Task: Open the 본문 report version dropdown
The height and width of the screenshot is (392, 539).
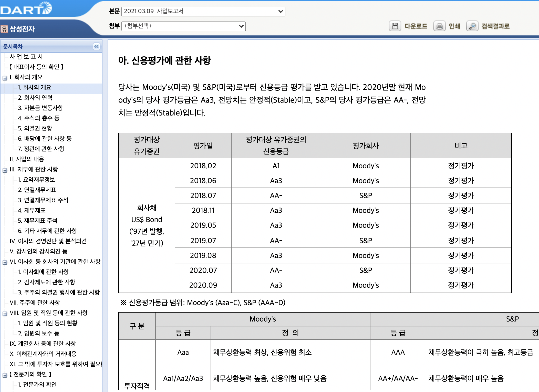Action: coord(203,11)
